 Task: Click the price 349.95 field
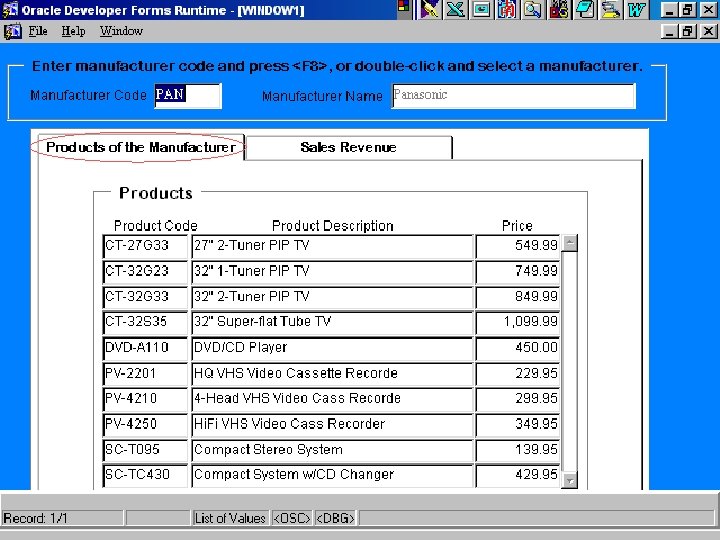pos(518,425)
